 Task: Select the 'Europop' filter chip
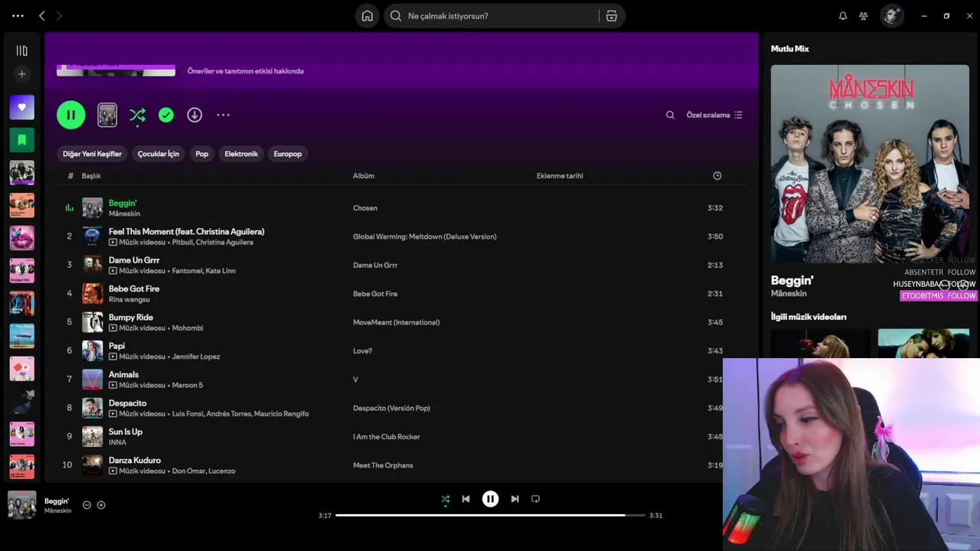pyautogui.click(x=288, y=154)
